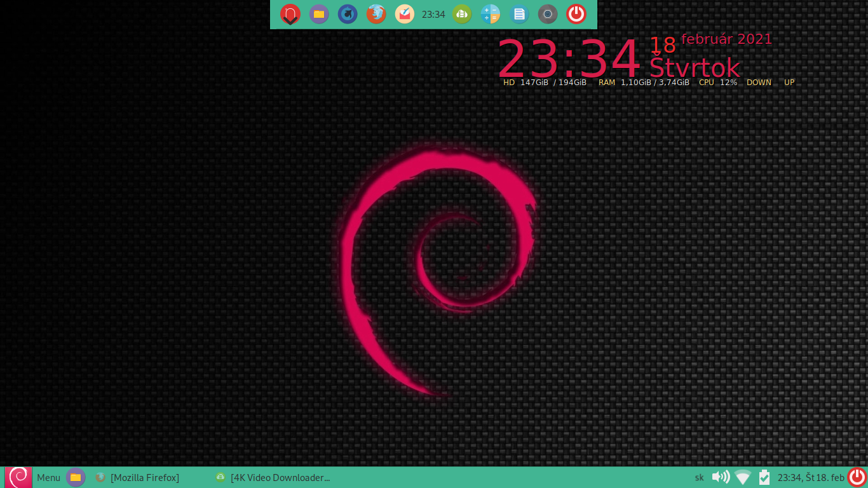Launch Firefox from the top dock
The width and height of the screenshot is (868, 488).
pos(376,14)
